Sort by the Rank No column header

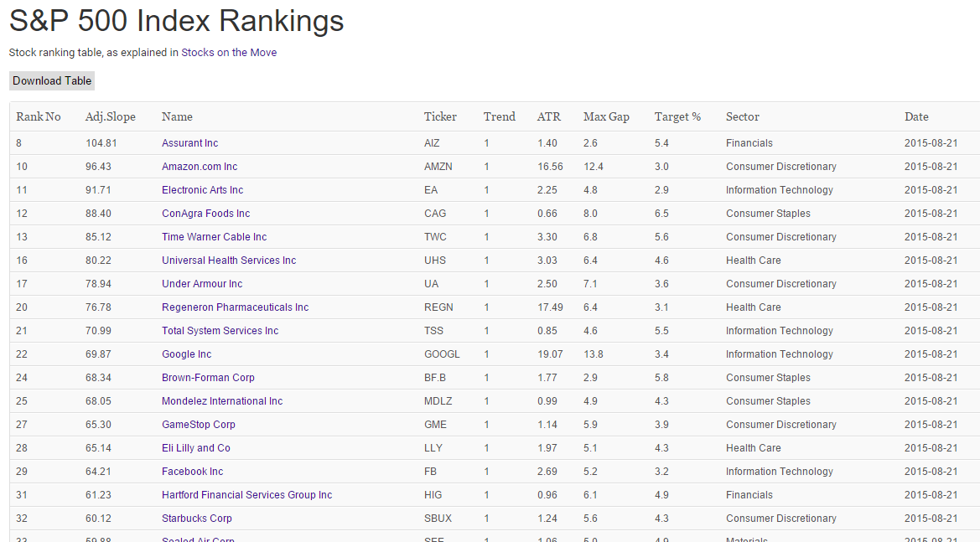(x=38, y=116)
